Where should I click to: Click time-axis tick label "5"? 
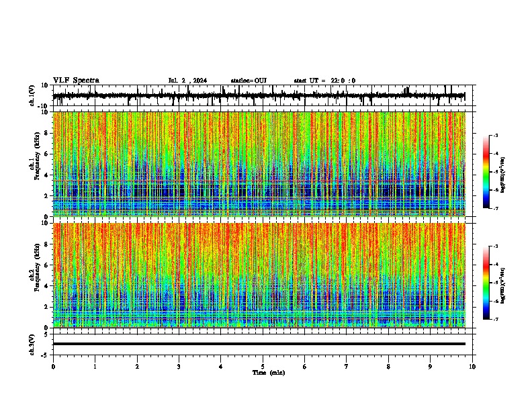(263, 367)
